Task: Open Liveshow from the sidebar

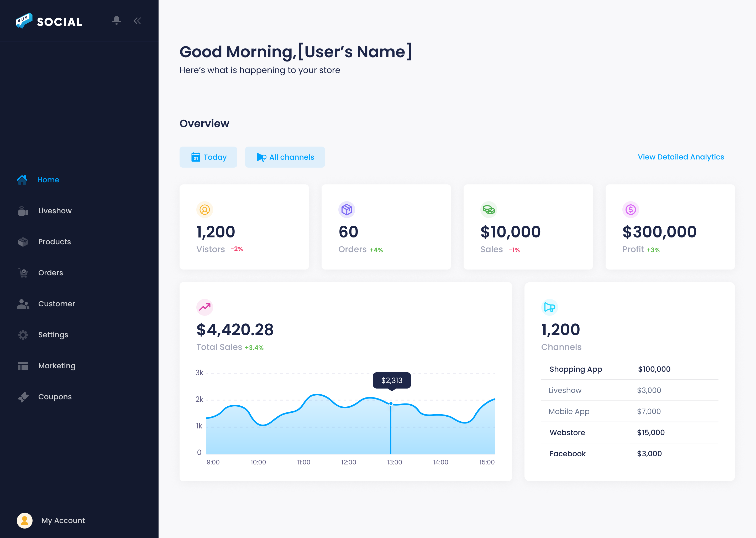Action: click(x=55, y=211)
